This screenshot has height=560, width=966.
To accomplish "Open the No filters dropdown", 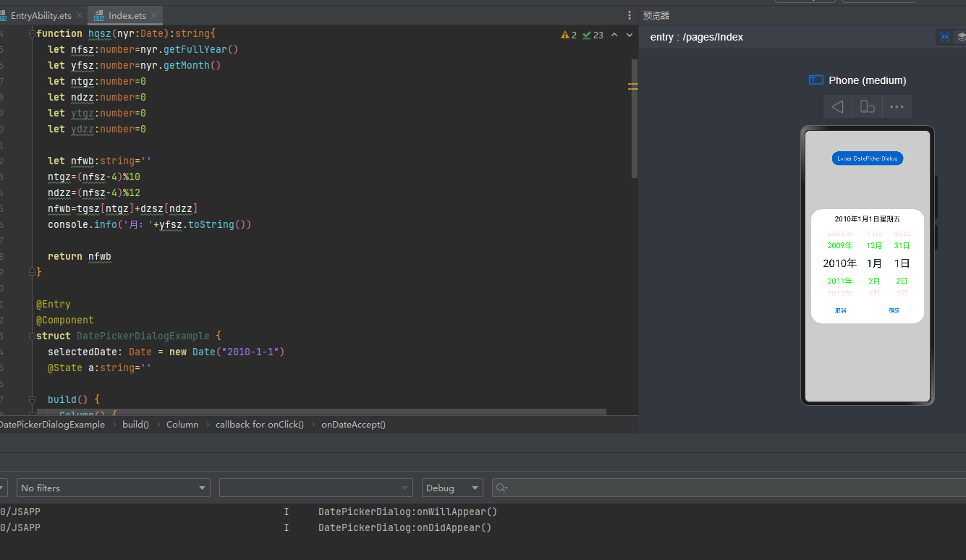I will (x=114, y=488).
